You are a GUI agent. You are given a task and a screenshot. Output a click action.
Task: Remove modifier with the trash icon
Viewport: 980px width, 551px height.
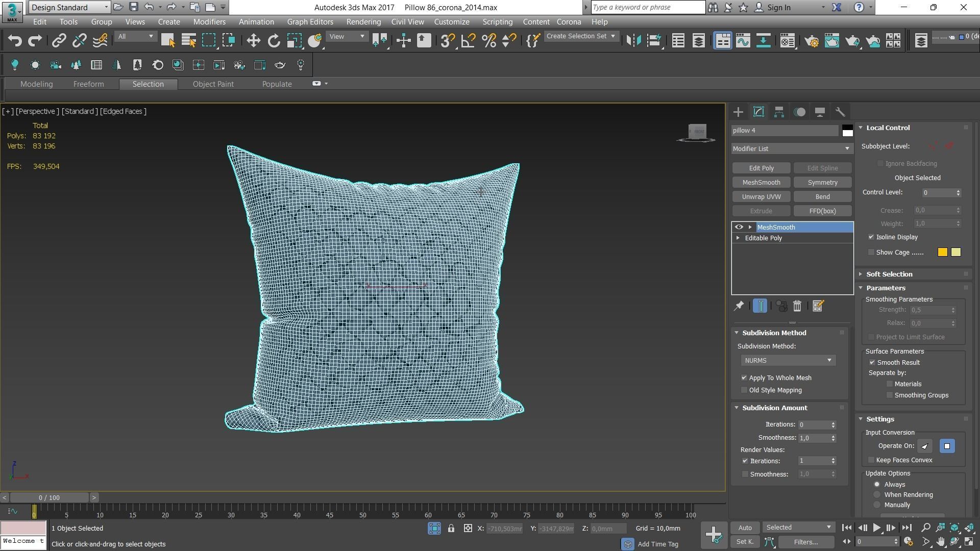[797, 306]
